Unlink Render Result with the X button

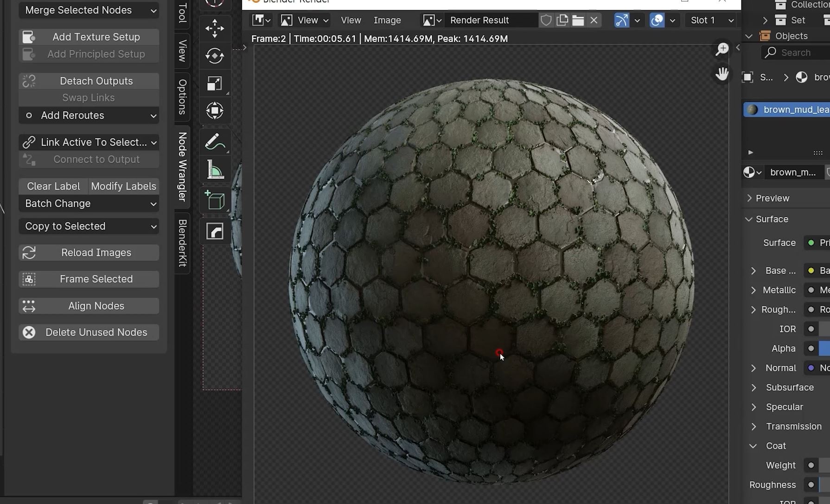594,20
